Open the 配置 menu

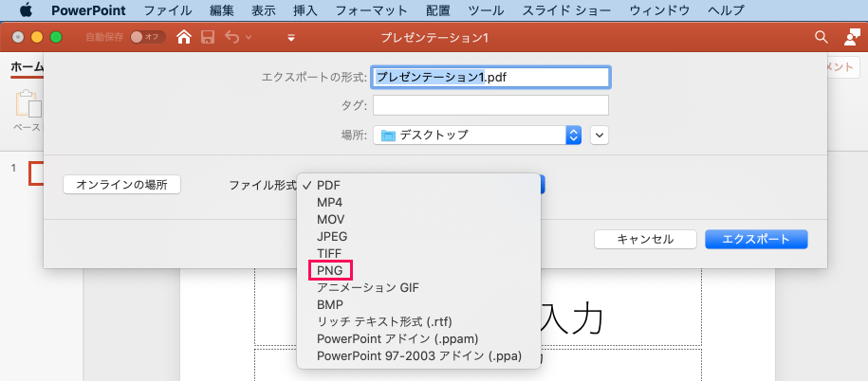(438, 10)
